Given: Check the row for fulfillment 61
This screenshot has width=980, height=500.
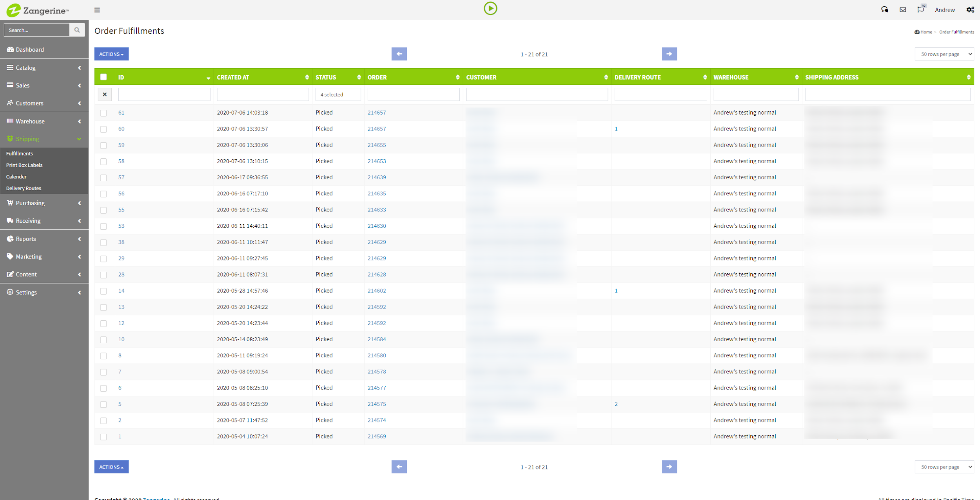Looking at the screenshot, I should click(x=103, y=113).
